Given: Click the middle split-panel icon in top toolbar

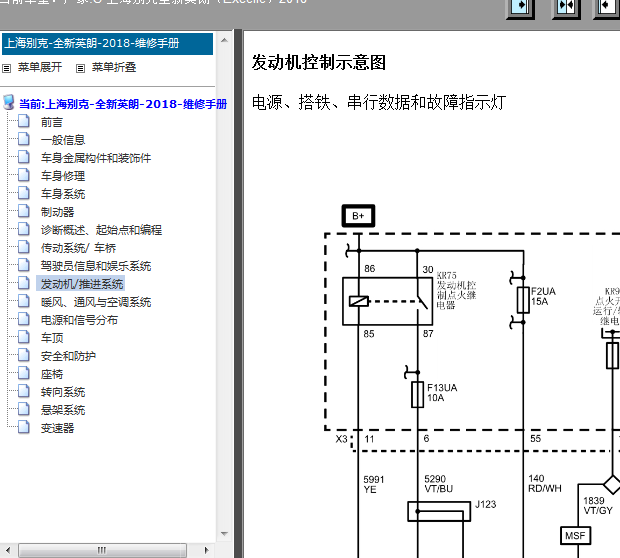Looking at the screenshot, I should coord(566,8).
